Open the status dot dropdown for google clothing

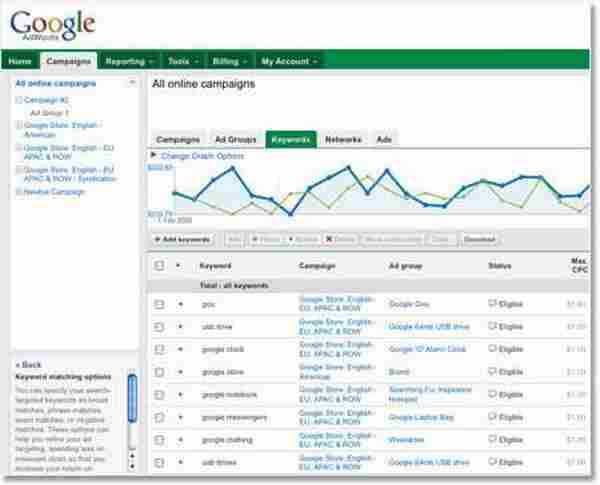point(181,440)
